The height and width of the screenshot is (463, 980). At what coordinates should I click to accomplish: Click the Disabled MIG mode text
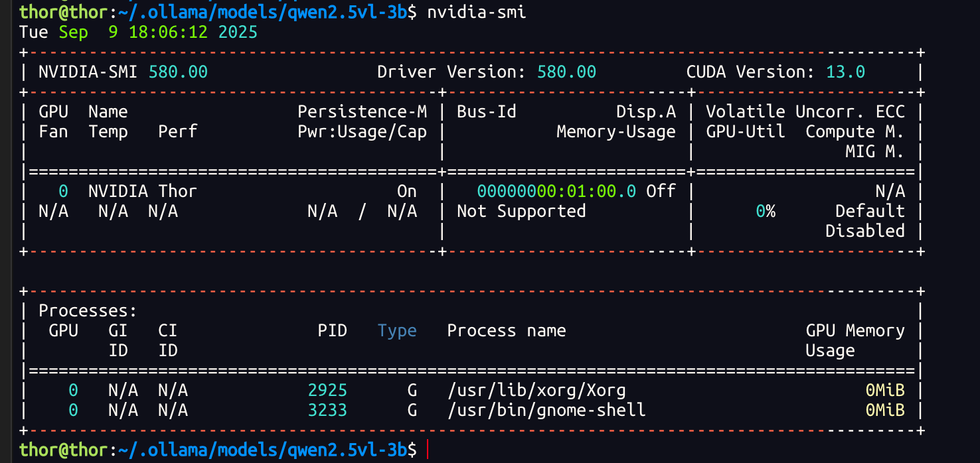coord(865,231)
